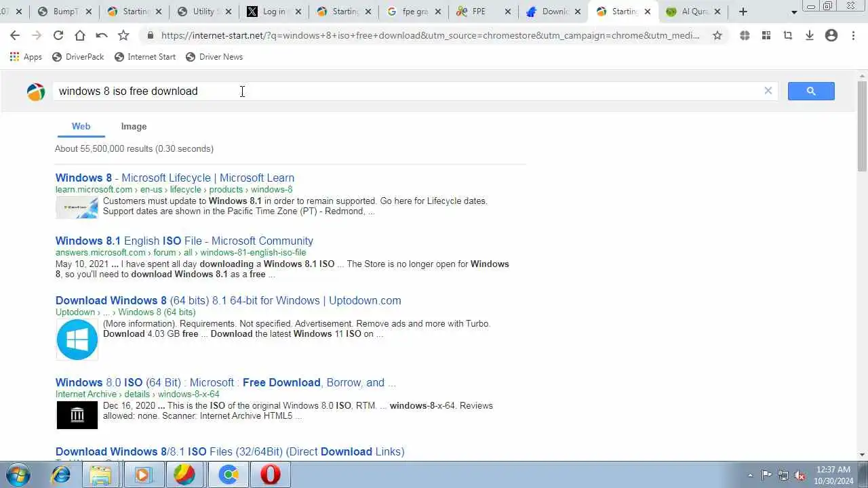Click the Internet Archive thumbnail

(x=77, y=415)
